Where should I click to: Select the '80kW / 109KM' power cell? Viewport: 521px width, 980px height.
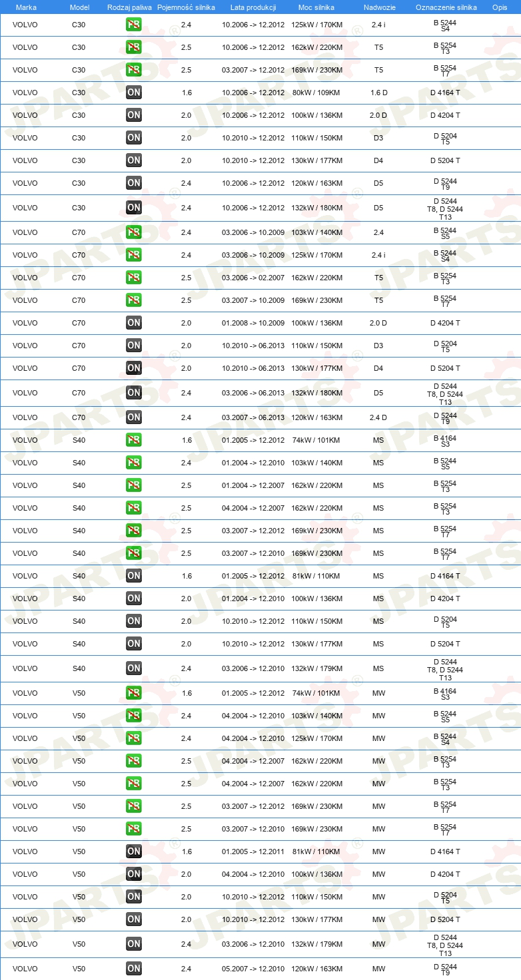coord(316,93)
